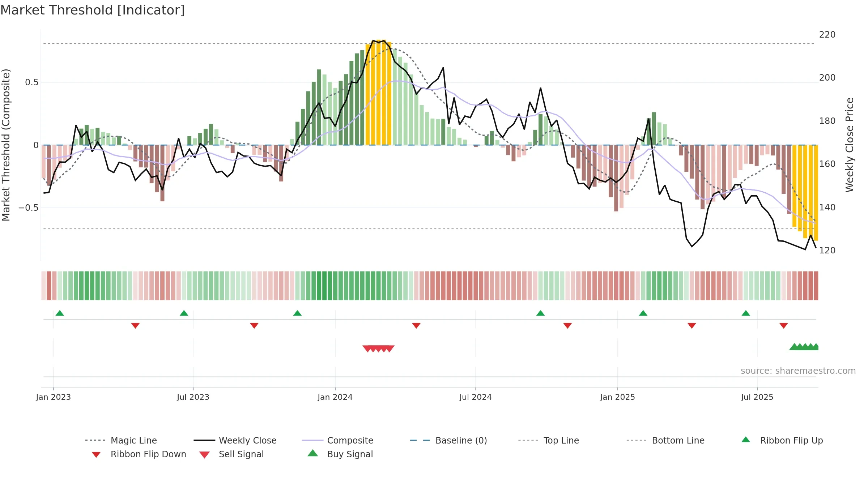Click the Ribbon Flip Down marker around Apr 2025
The width and height of the screenshot is (868, 488).
692,326
